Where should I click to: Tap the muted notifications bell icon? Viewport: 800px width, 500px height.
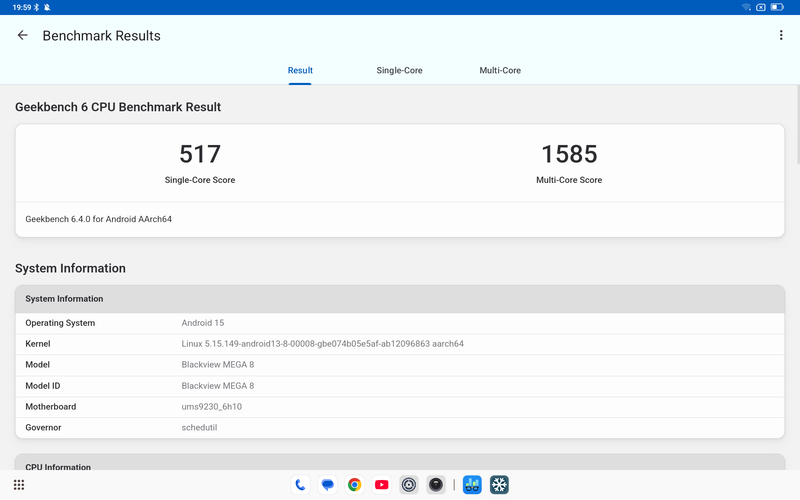click(x=47, y=7)
